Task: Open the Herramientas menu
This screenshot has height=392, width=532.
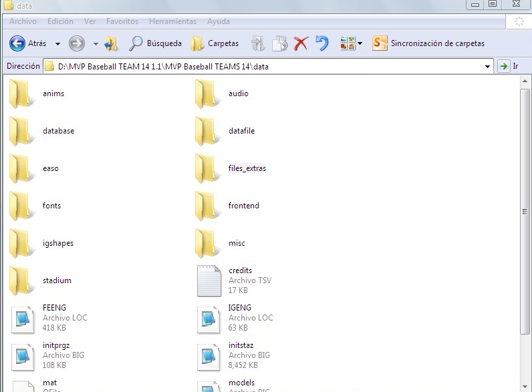Action: (x=172, y=21)
